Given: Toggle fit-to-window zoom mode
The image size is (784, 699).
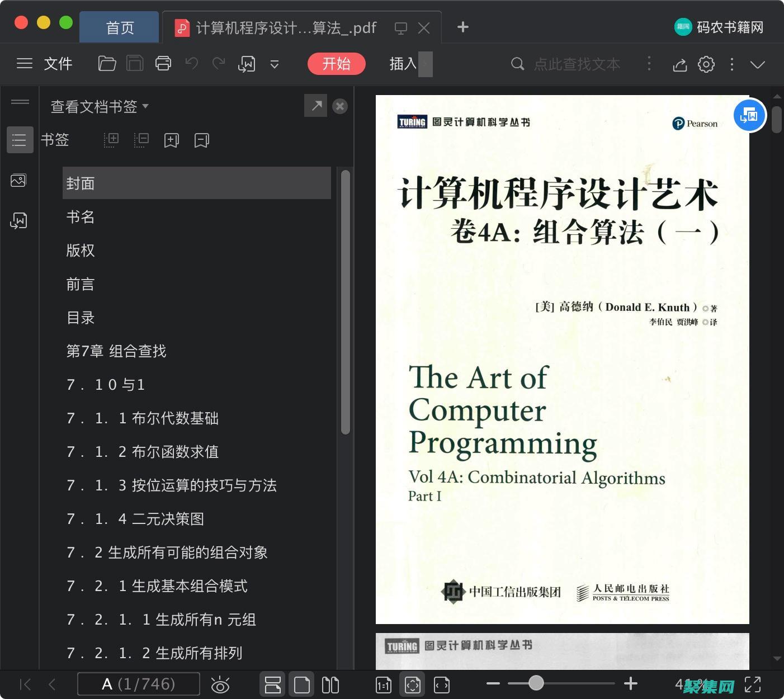Looking at the screenshot, I should pyautogui.click(x=412, y=684).
